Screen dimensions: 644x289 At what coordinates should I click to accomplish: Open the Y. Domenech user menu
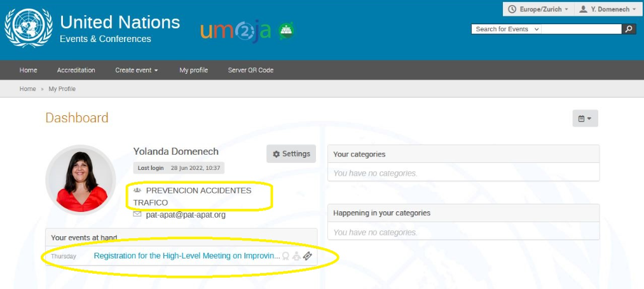tap(606, 10)
